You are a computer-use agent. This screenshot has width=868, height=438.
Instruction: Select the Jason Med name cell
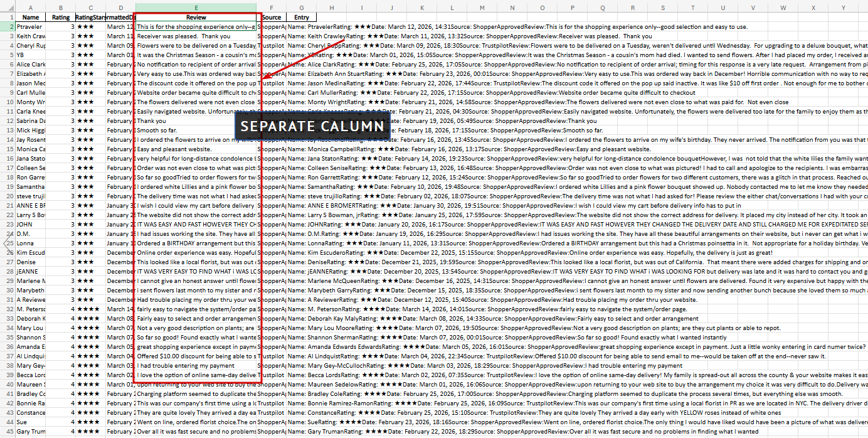point(30,83)
